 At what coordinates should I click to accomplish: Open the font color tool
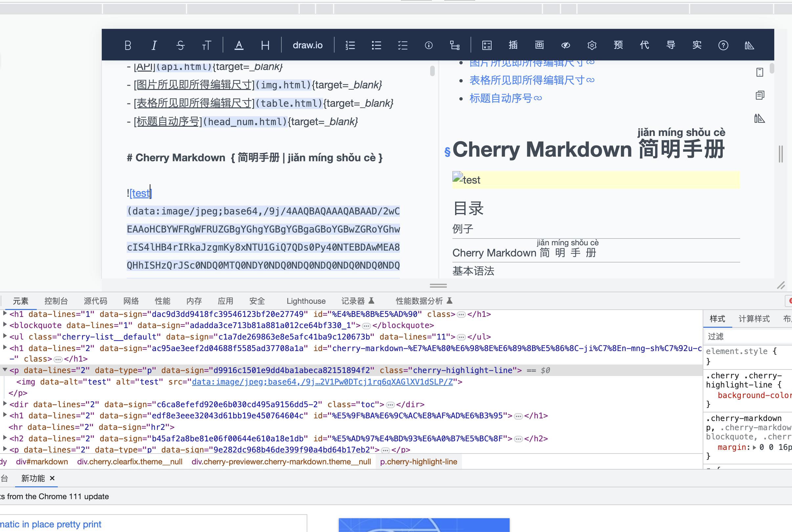(239, 45)
